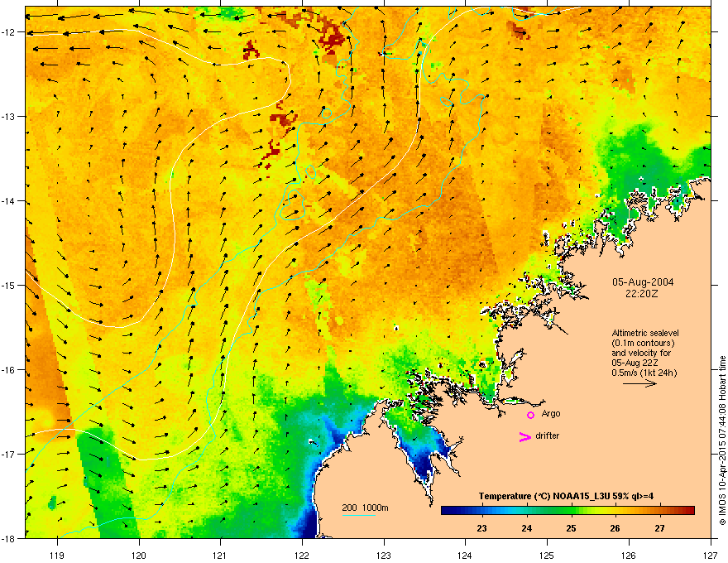
Task: Click the 24 color bar tick label
Action: [x=526, y=528]
